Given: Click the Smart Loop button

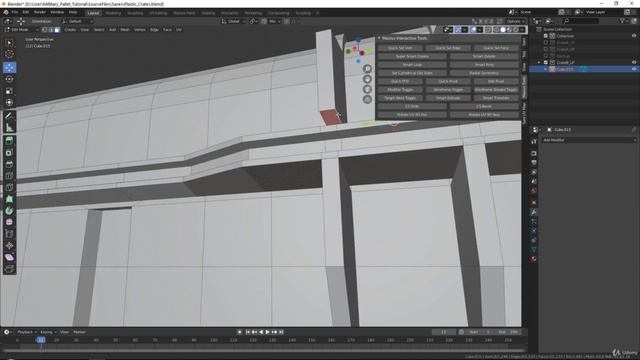Looking at the screenshot, I should (412, 65).
